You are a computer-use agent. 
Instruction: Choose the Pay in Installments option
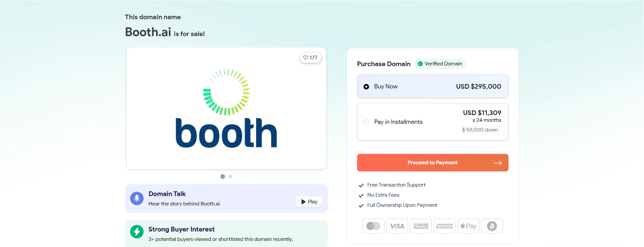(366, 122)
